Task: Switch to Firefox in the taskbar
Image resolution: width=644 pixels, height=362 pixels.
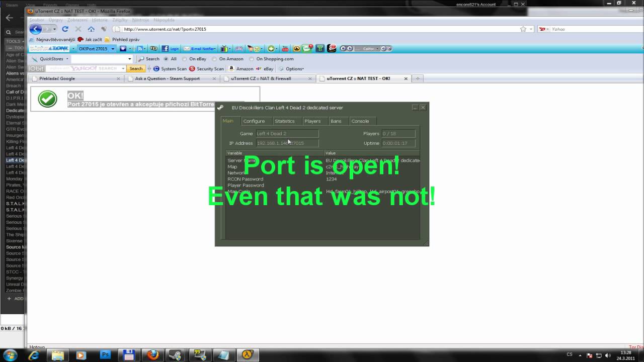Action: pos(153,355)
